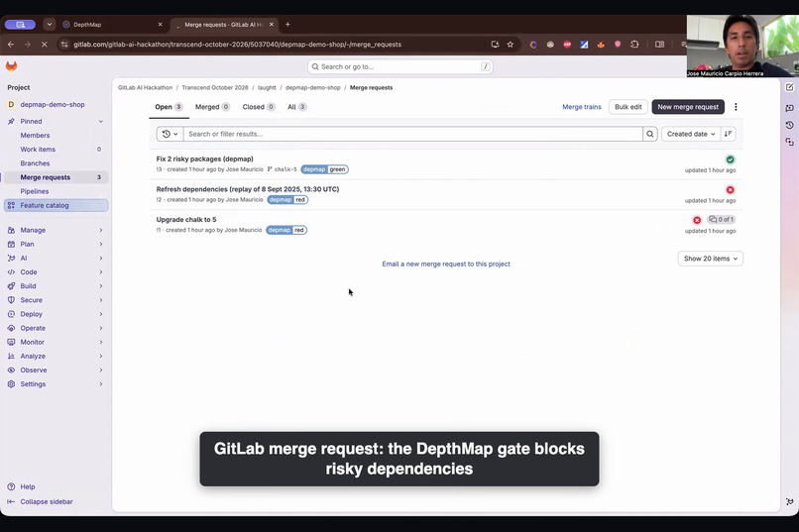Go back in browser history
Viewport: 799px width, 532px height.
[11, 45]
